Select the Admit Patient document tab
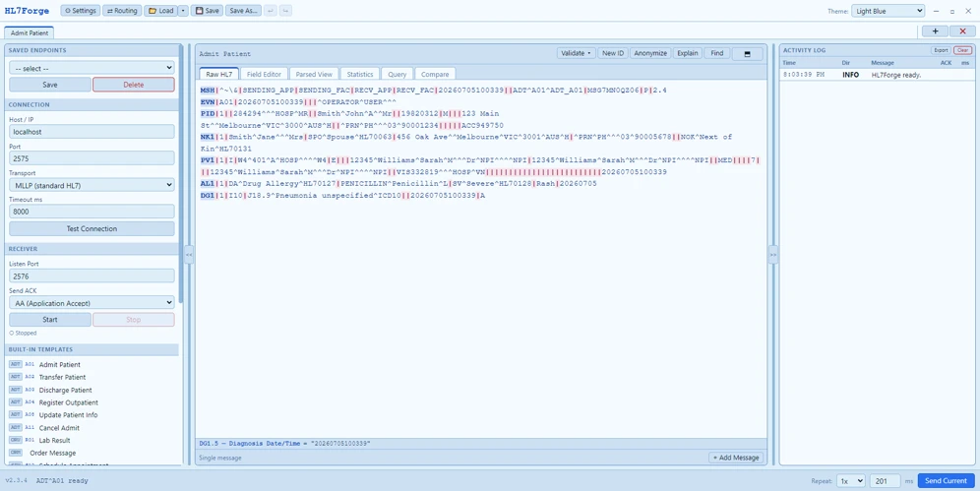Screen dimensions: 980x491 coord(30,32)
